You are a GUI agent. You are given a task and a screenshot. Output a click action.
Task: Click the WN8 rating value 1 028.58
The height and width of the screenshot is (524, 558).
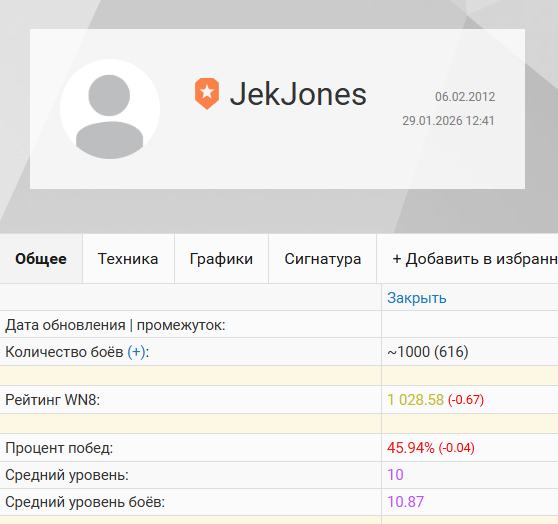[x=415, y=400]
